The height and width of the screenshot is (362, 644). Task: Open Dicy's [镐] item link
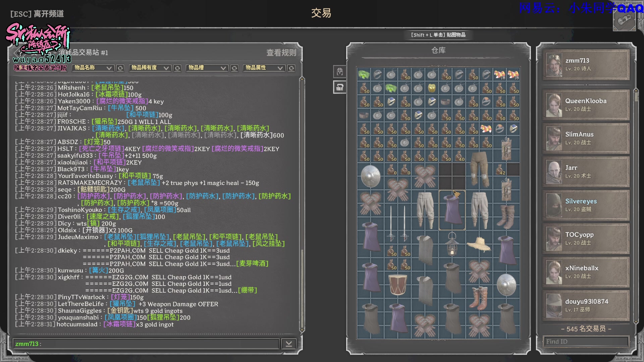tap(94, 224)
